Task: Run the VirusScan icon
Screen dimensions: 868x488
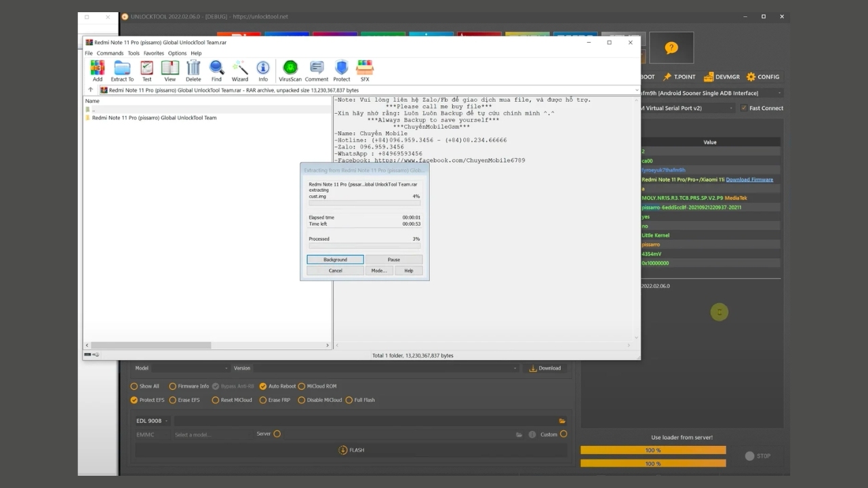Action: (x=290, y=70)
